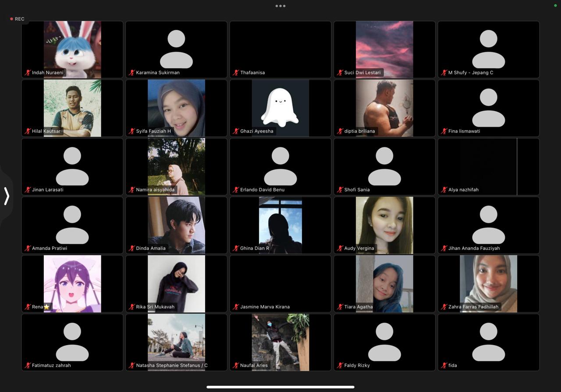This screenshot has height=392, width=561.
Task: Click muted mic icon beside Alya nazhifah
Action: [x=444, y=190]
